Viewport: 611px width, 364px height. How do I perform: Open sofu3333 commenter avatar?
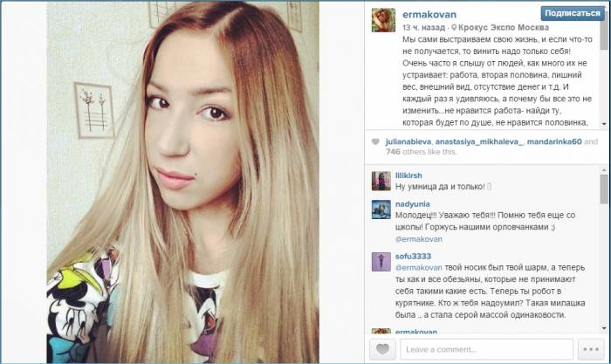click(x=381, y=262)
